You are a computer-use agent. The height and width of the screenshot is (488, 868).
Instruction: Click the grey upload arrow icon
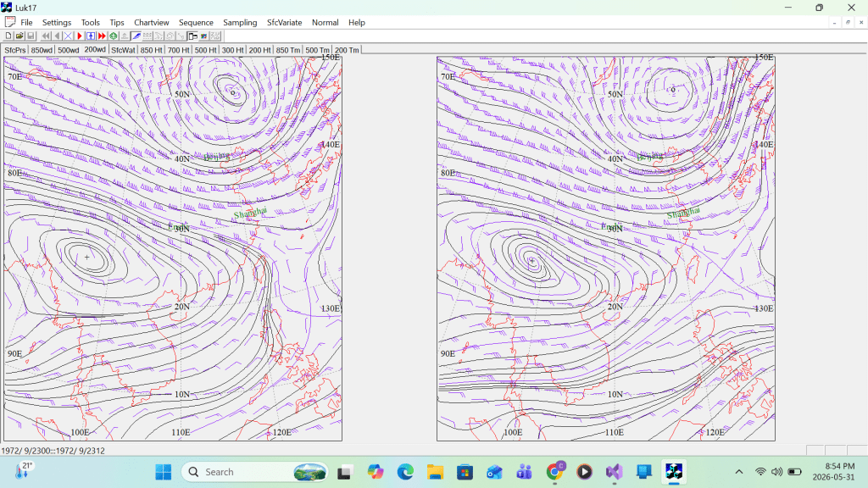pos(125,36)
